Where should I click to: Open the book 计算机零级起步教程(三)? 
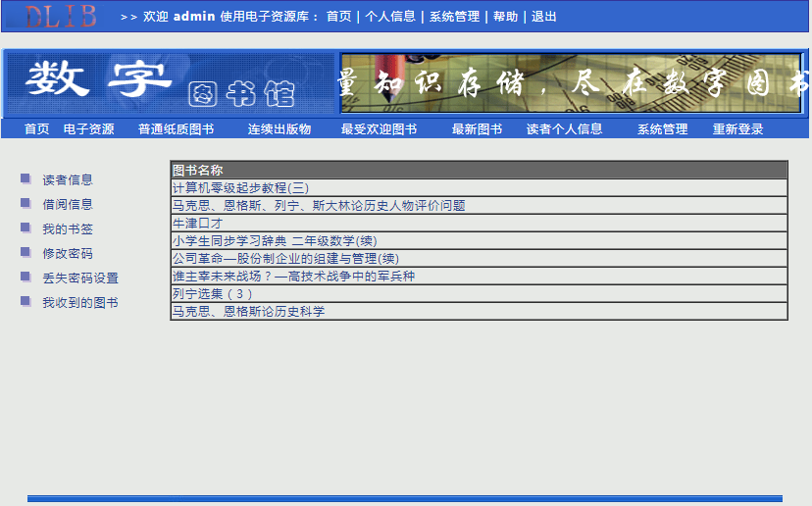pyautogui.click(x=240, y=188)
